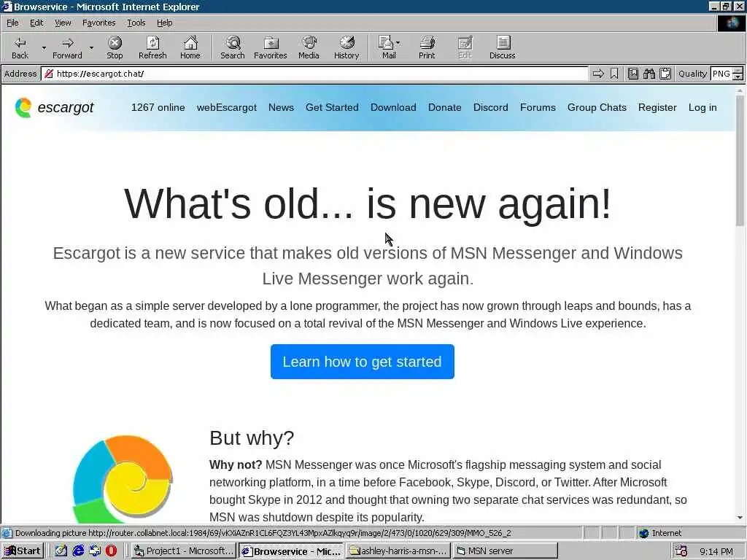747x560 pixels.
Task: Open the Download nav link
Action: pos(393,108)
